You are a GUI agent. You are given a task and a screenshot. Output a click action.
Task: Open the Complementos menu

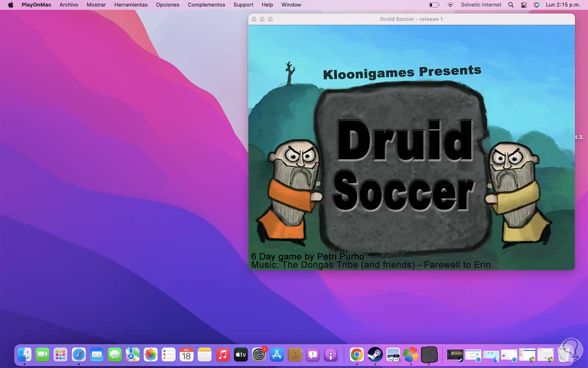coord(206,4)
